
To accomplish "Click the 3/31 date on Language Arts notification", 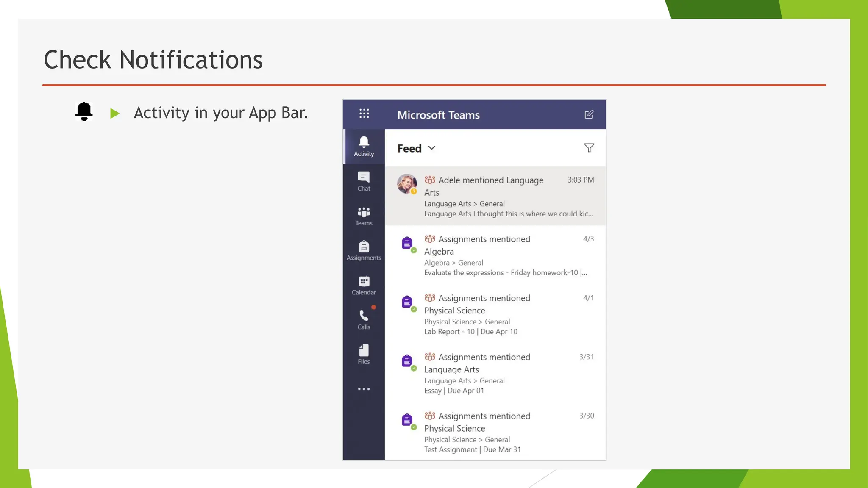I will click(587, 357).
